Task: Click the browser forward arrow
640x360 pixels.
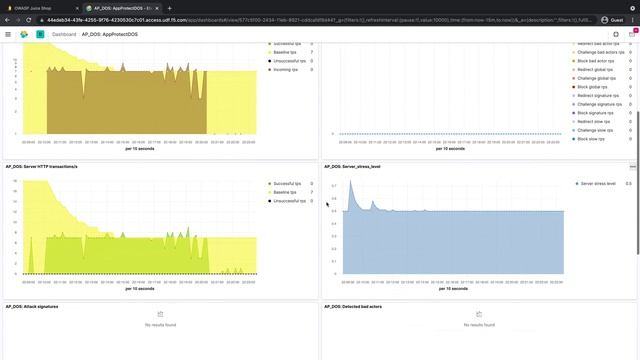Action: click(18, 20)
